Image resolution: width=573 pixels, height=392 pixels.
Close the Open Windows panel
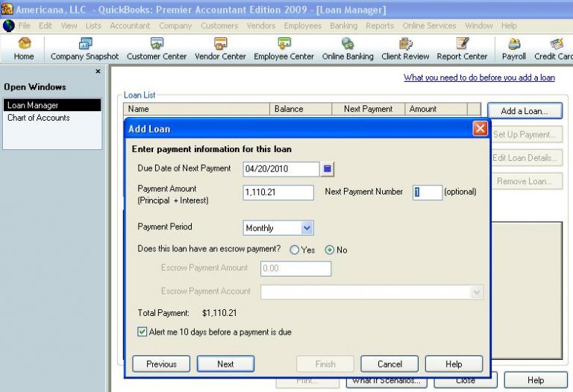(98, 72)
